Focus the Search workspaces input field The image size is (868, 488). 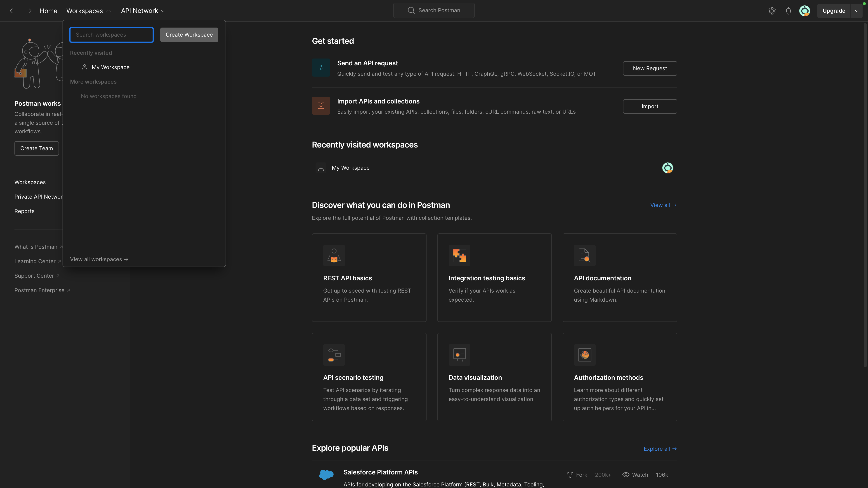click(111, 35)
